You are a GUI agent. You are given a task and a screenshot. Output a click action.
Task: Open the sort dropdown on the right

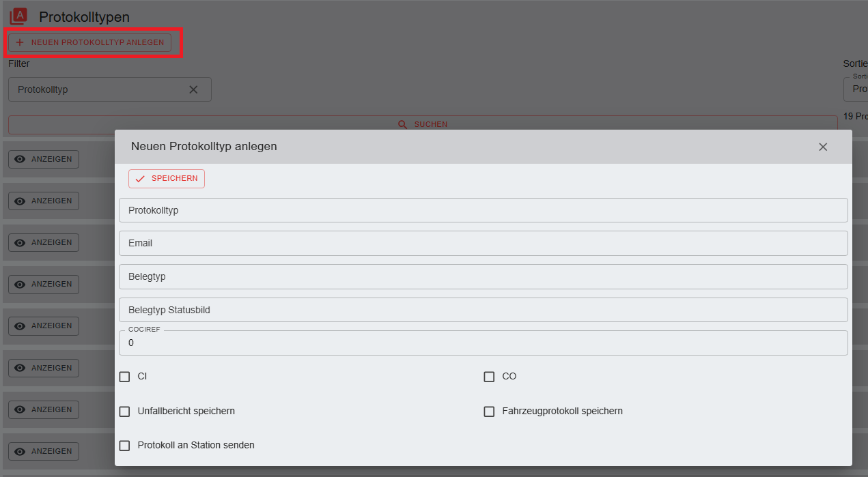point(857,89)
